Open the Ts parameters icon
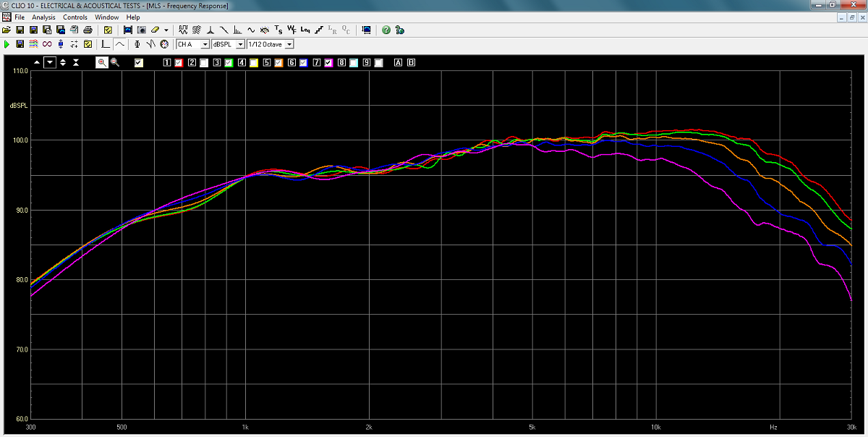The width and height of the screenshot is (868, 437). click(278, 30)
